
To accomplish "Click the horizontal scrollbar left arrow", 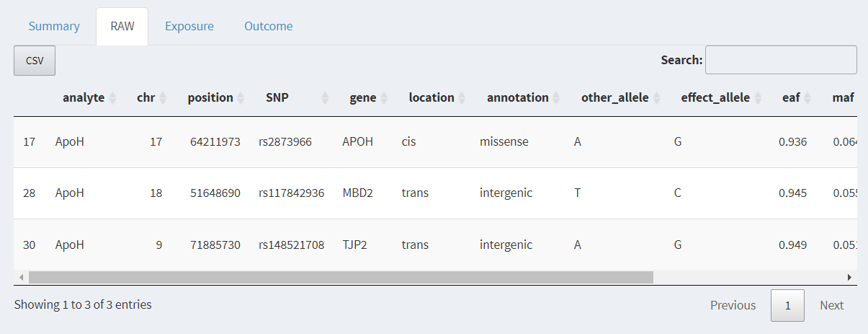I will point(22,277).
